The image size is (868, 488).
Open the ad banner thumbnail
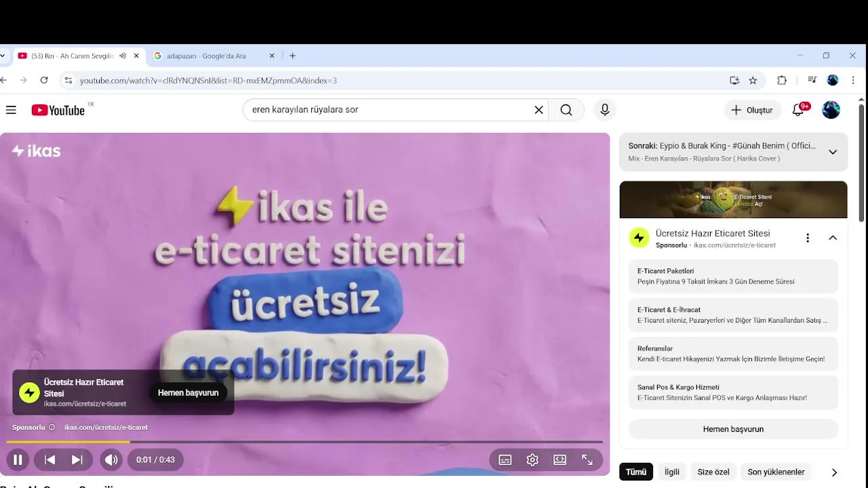click(733, 199)
